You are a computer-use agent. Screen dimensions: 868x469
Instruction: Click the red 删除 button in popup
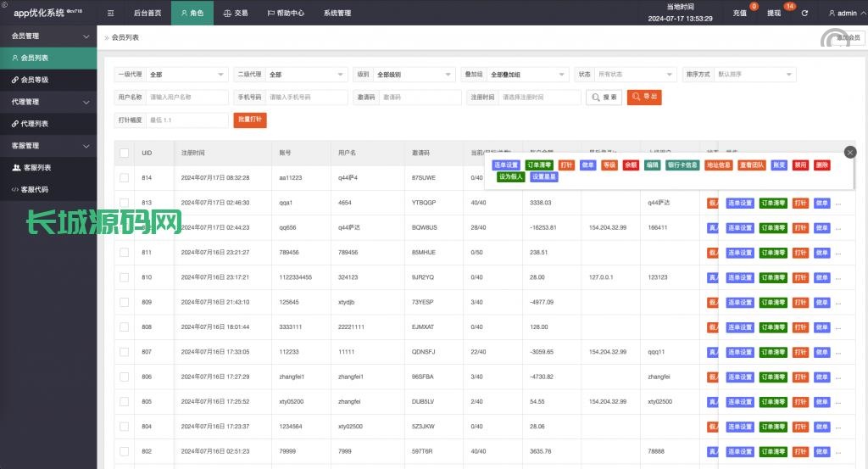(x=821, y=165)
